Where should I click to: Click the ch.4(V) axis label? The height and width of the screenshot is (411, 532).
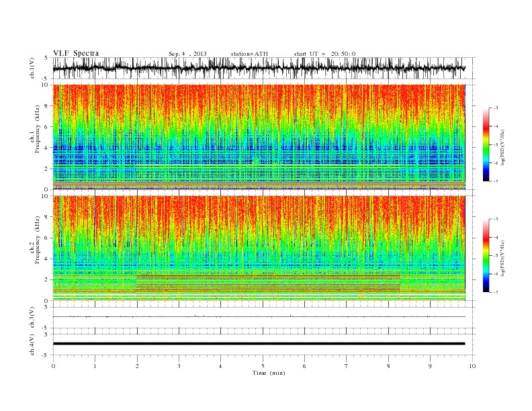tap(32, 345)
